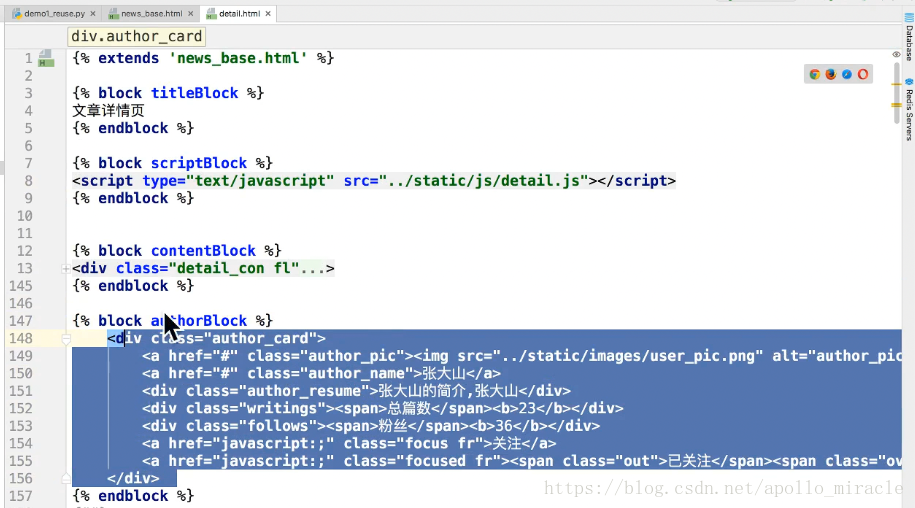Open preview in Firefox browser icon
Image resolution: width=915 pixels, height=508 pixels.
pos(830,74)
